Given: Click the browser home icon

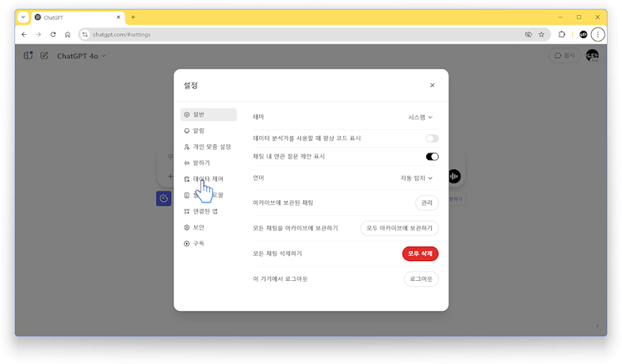Looking at the screenshot, I should [68, 35].
